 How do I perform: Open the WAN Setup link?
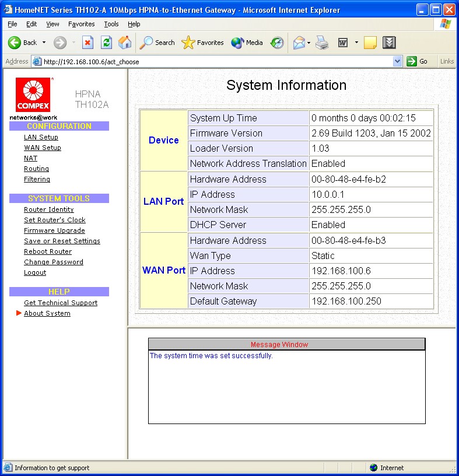(x=43, y=148)
